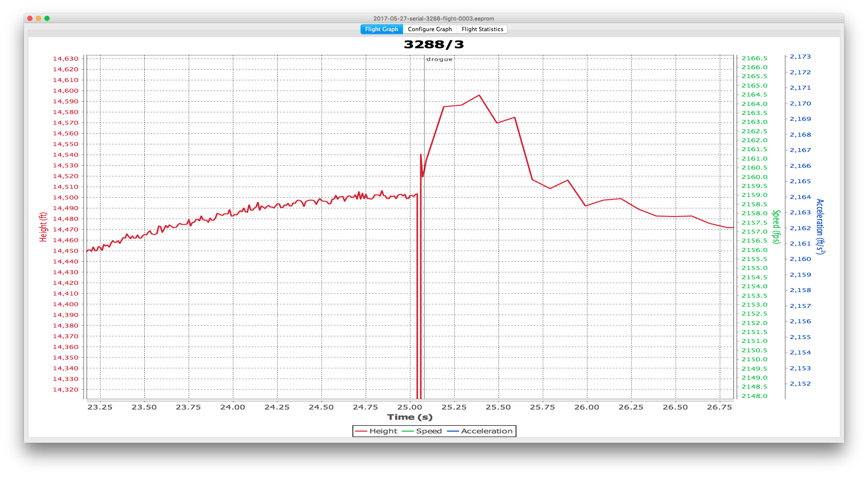Click the chart title 3288/3
The height and width of the screenshot is (477, 868).
pos(434,44)
